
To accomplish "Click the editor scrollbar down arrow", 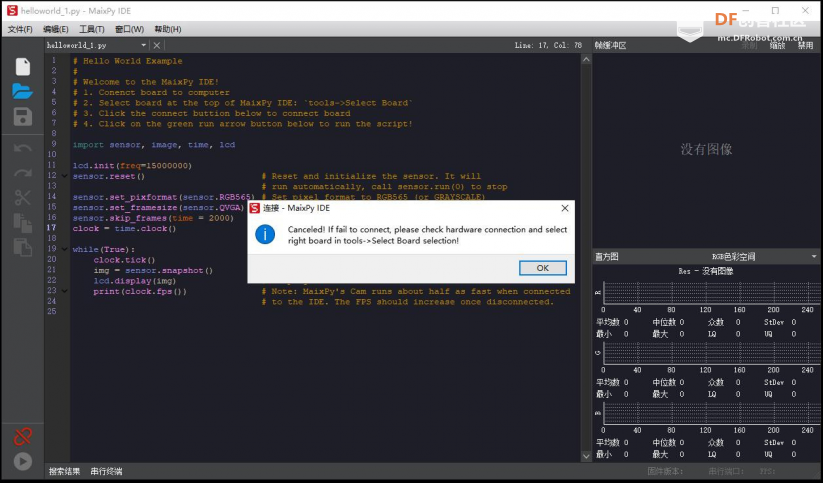I will point(586,456).
